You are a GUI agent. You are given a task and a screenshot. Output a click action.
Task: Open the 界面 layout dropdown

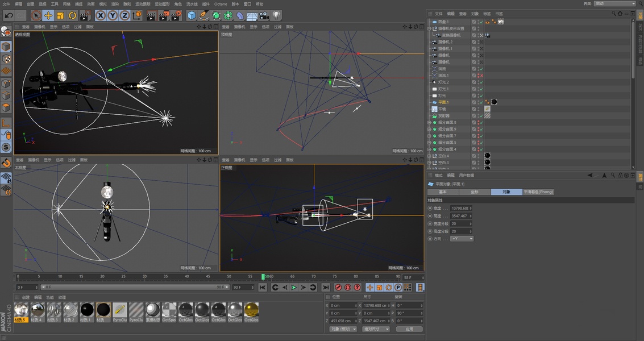pyautogui.click(x=614, y=3)
